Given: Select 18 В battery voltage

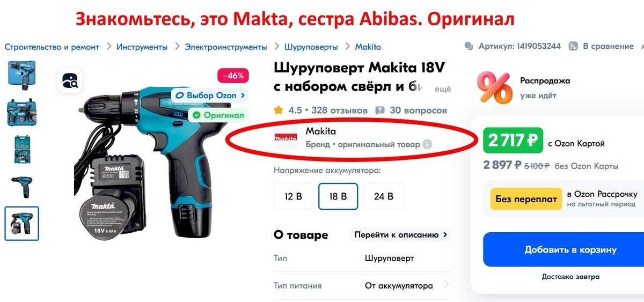Looking at the screenshot, I should [338, 196].
